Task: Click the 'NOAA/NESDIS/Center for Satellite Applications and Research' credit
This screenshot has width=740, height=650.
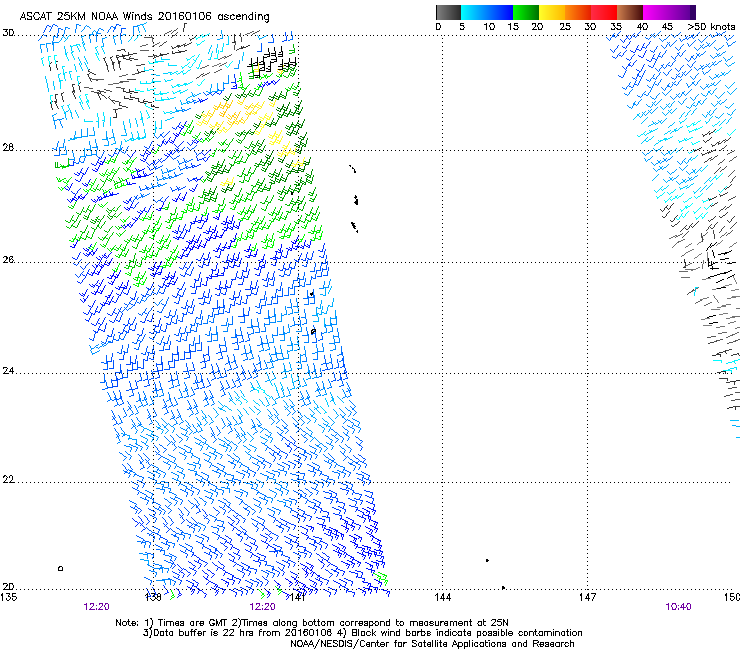Action: click(432, 644)
